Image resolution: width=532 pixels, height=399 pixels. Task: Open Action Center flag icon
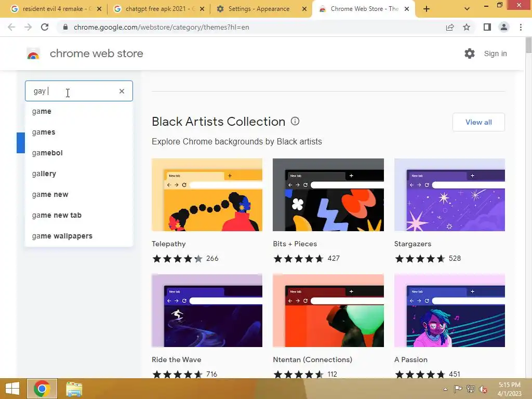458,389
